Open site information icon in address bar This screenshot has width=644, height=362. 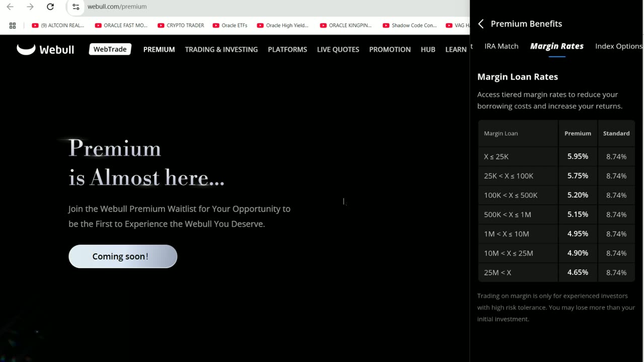click(76, 7)
